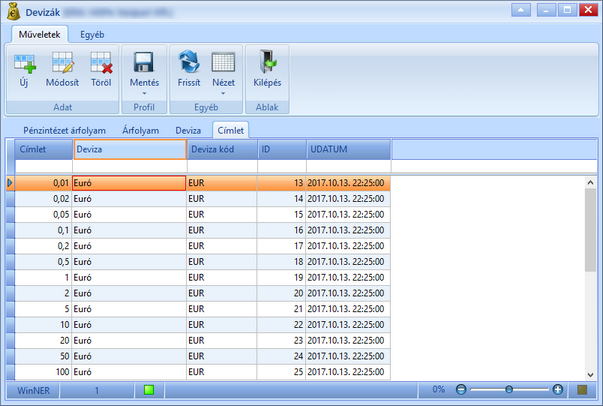Click the scrollbar down arrow

point(590,374)
